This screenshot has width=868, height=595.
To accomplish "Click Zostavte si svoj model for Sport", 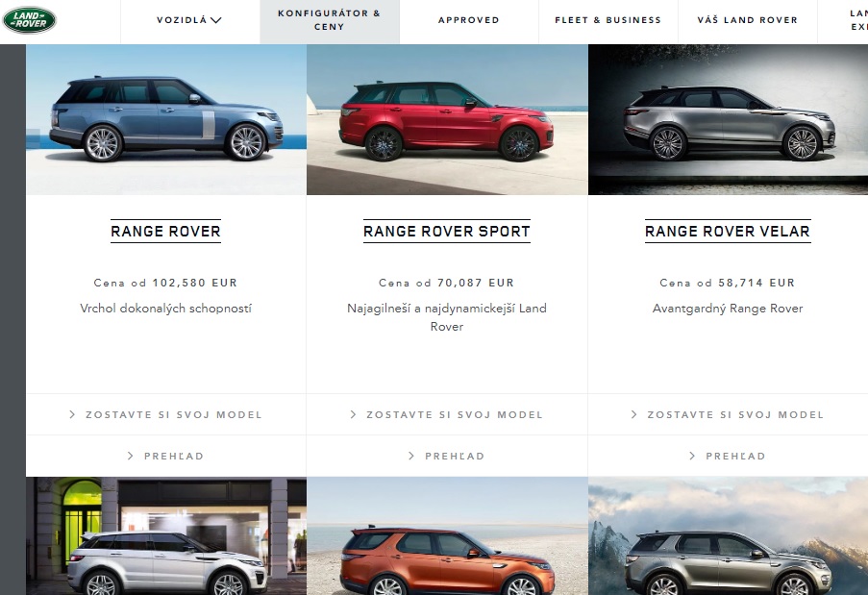I will [447, 414].
